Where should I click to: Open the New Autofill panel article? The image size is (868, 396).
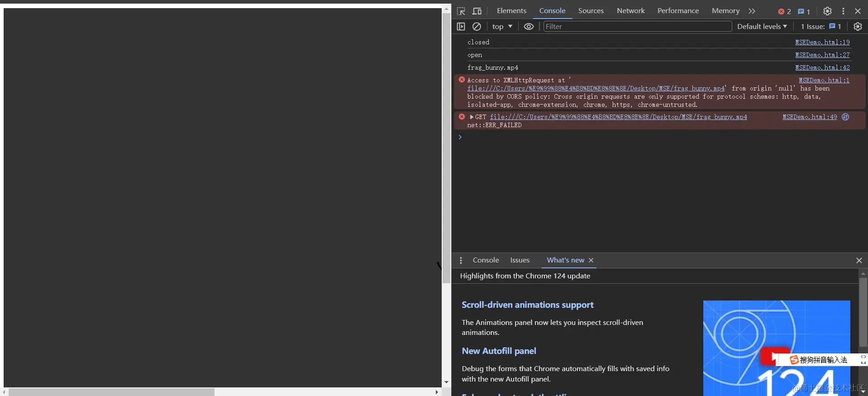pos(499,351)
